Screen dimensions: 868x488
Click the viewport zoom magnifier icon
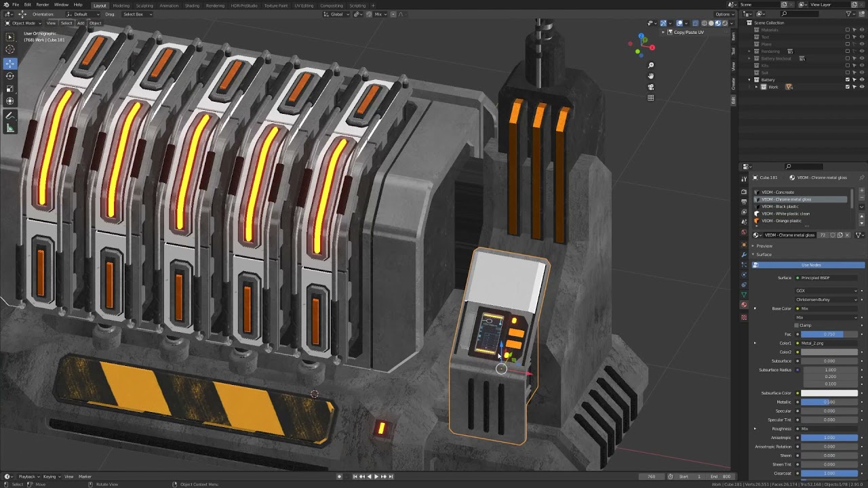pyautogui.click(x=650, y=66)
